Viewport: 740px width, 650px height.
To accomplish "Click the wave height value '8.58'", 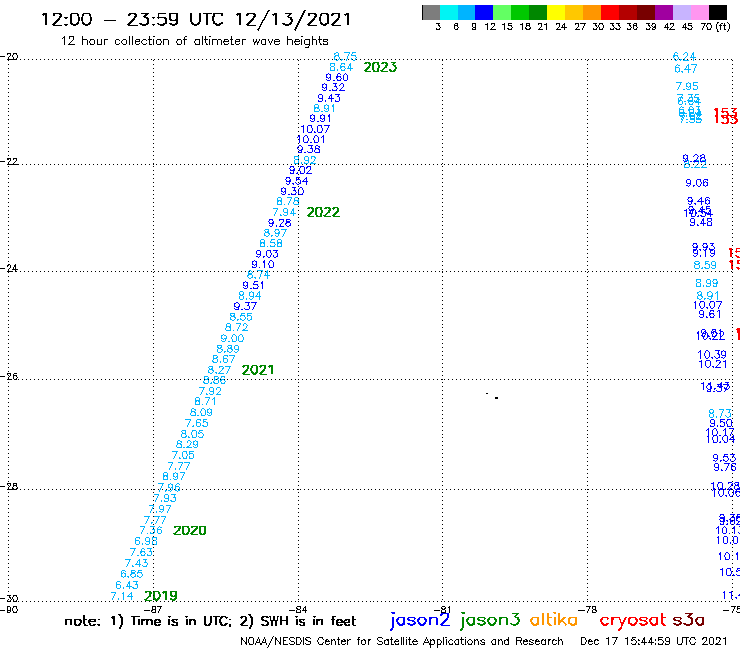I will click(271, 244).
